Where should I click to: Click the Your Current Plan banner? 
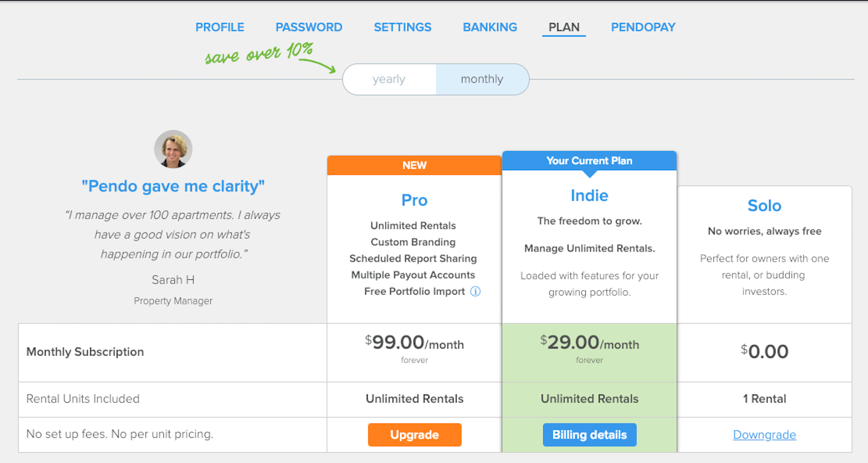point(589,161)
